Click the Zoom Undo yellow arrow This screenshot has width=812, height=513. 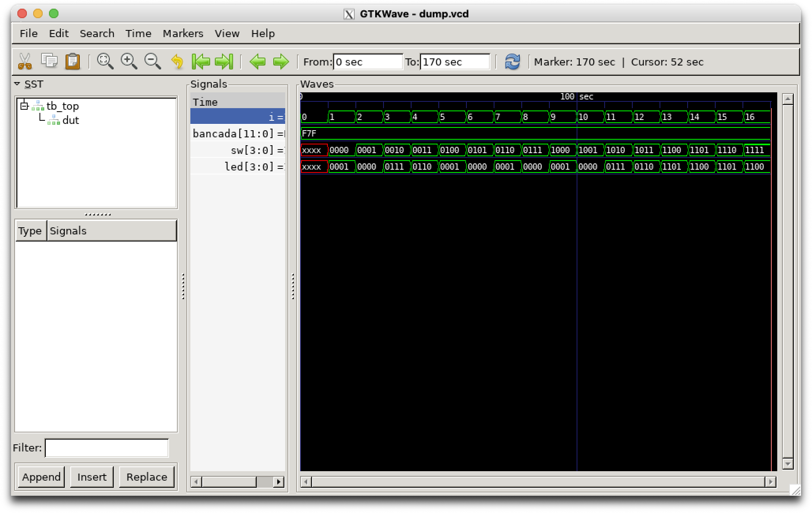pyautogui.click(x=177, y=62)
